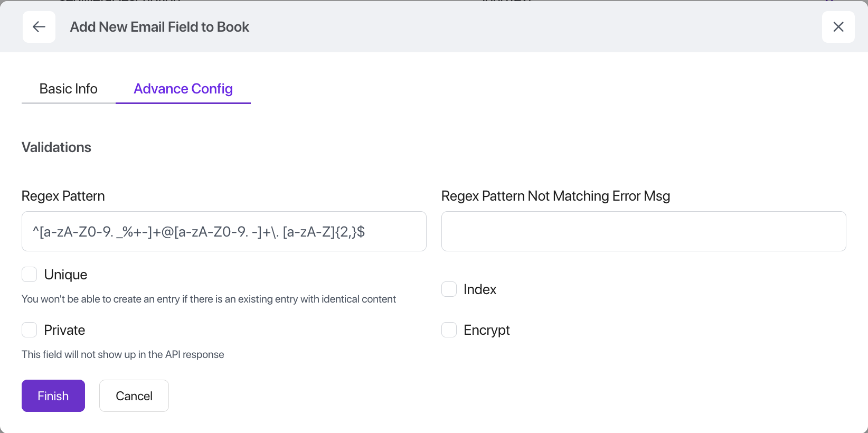Click the Validations section heading
868x433 pixels.
coord(56,147)
